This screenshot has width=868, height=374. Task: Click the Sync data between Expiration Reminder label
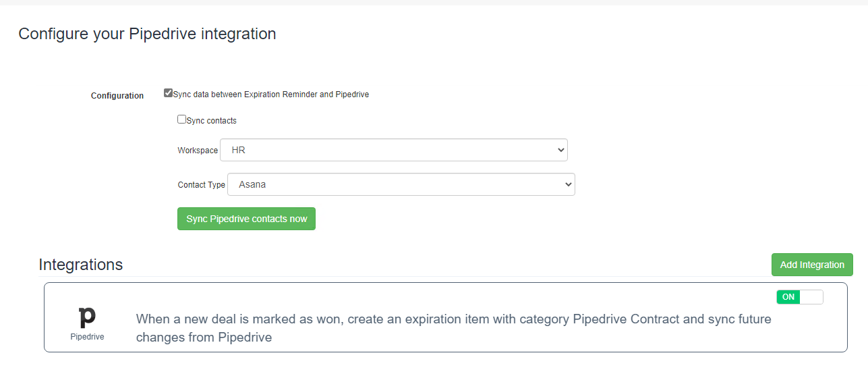[271, 95]
